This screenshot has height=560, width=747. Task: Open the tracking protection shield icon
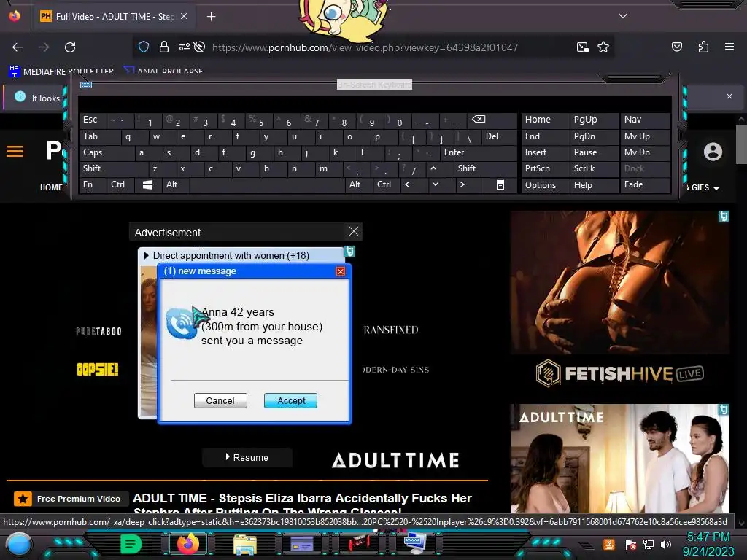[x=144, y=47]
